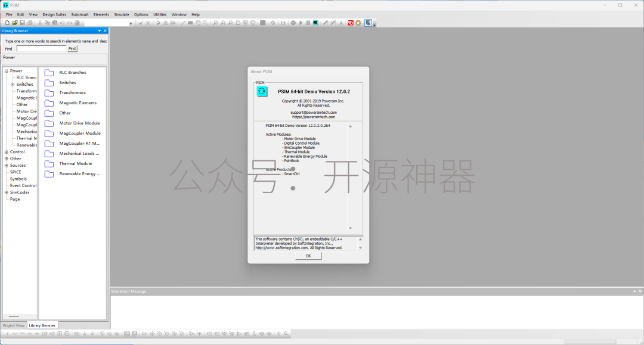Click the Rotate element icon
644x345 pixels.
158,23
